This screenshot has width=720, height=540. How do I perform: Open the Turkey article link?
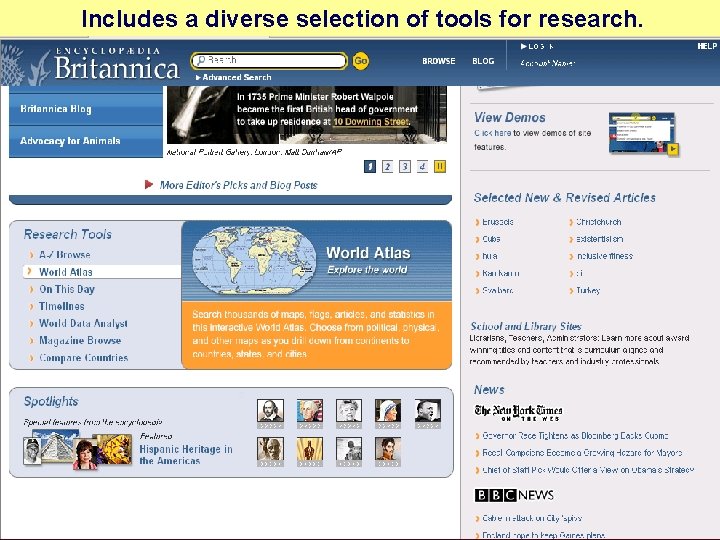click(588, 290)
